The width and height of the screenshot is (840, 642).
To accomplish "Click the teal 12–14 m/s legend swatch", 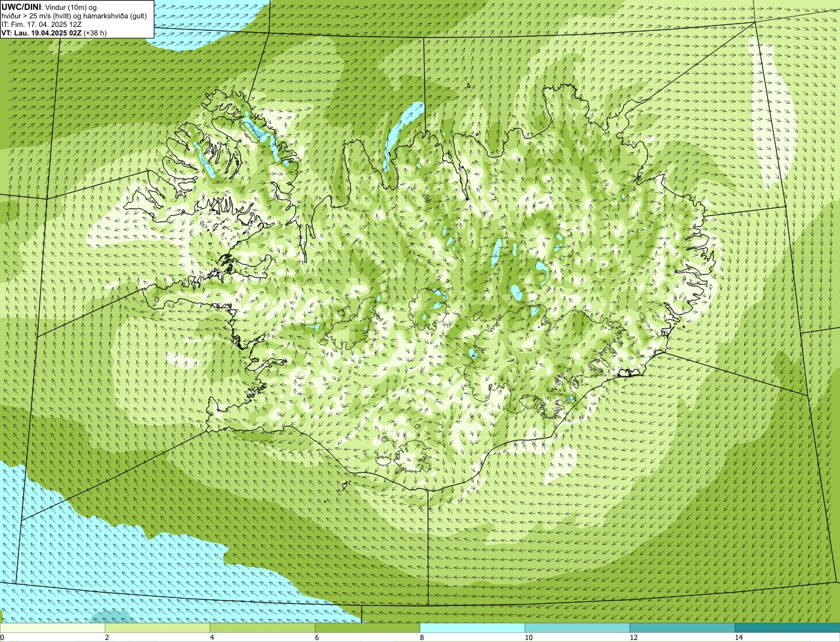I will [682, 628].
